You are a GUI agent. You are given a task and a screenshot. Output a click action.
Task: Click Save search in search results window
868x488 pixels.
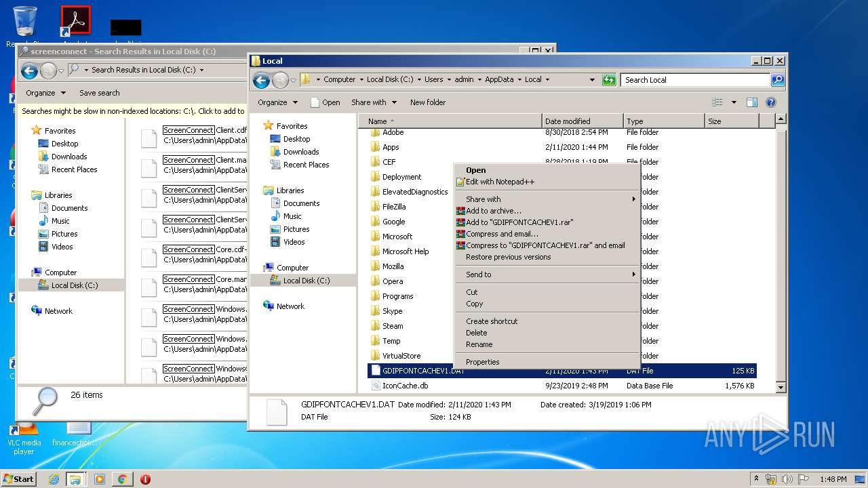click(x=99, y=93)
